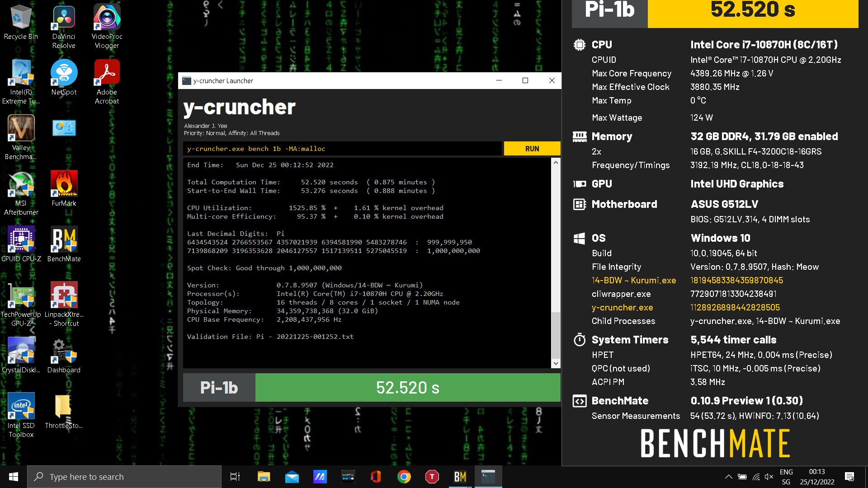Select CrystalDiskInfo desktop icon
The height and width of the screenshot is (488, 868).
pyautogui.click(x=21, y=356)
